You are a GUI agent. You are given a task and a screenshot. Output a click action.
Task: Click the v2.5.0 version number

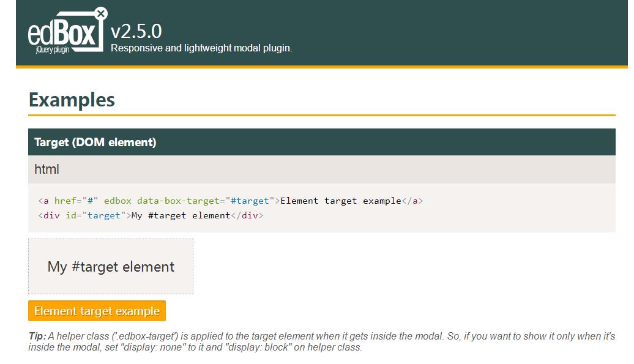tap(136, 31)
